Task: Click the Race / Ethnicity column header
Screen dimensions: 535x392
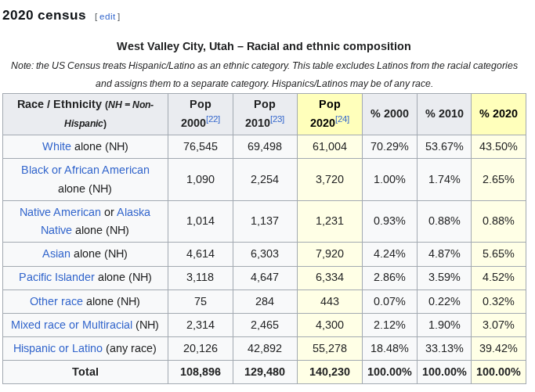Action: pyautogui.click(x=85, y=114)
